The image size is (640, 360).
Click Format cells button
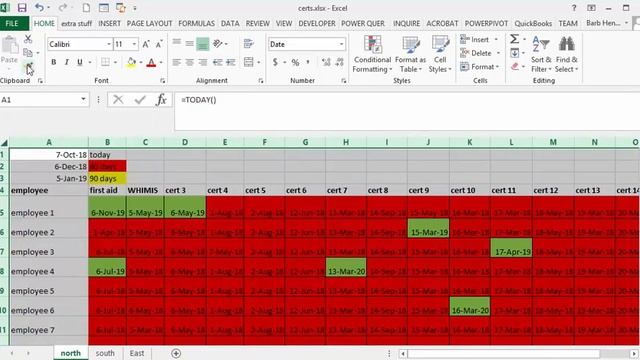point(477,67)
